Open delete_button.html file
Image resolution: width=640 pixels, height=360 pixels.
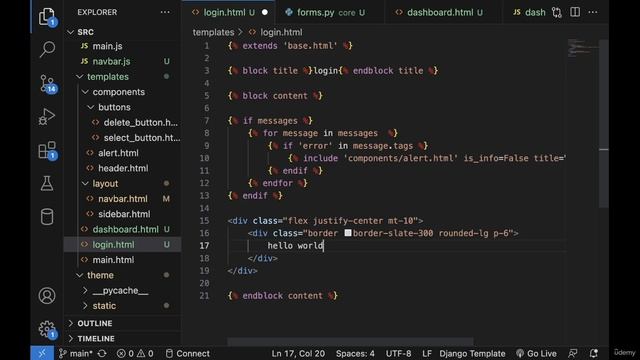click(122, 122)
